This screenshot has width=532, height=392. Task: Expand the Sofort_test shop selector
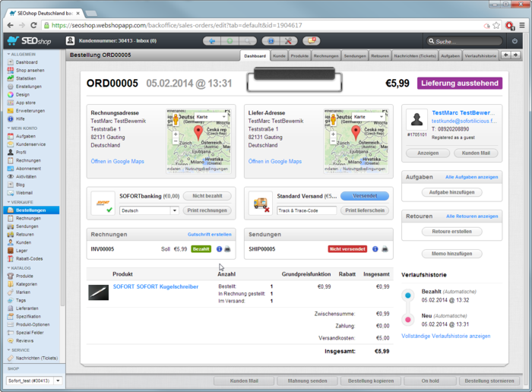(x=32, y=381)
